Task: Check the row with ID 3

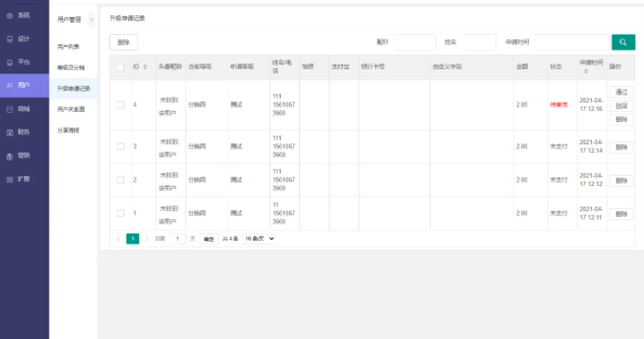Action: pyautogui.click(x=120, y=147)
